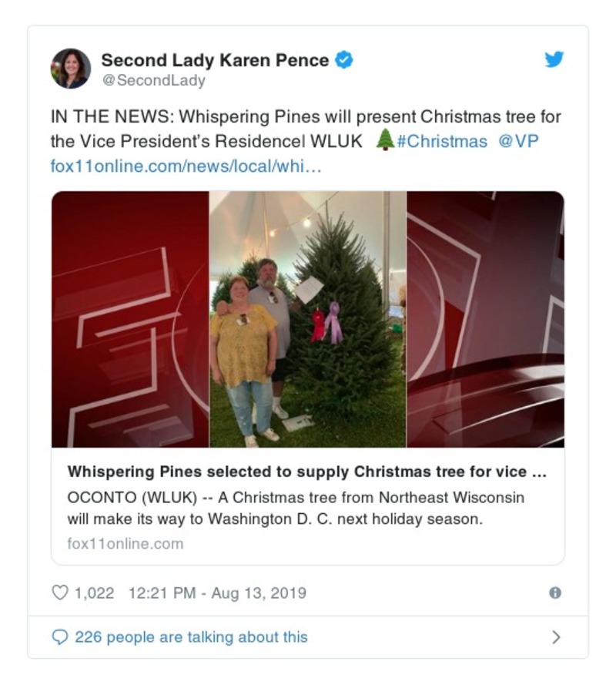Open the @SecondLady handle
The image size is (616, 685).
click(x=153, y=80)
